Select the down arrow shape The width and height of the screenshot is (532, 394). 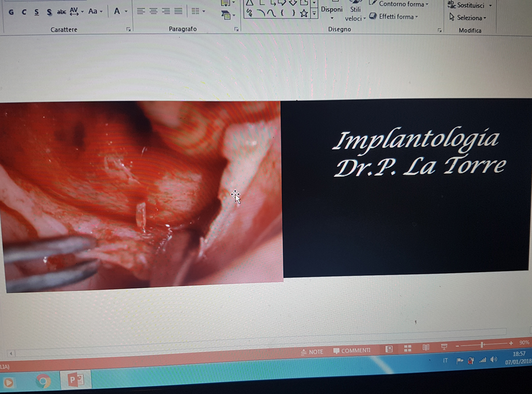(x=293, y=3)
